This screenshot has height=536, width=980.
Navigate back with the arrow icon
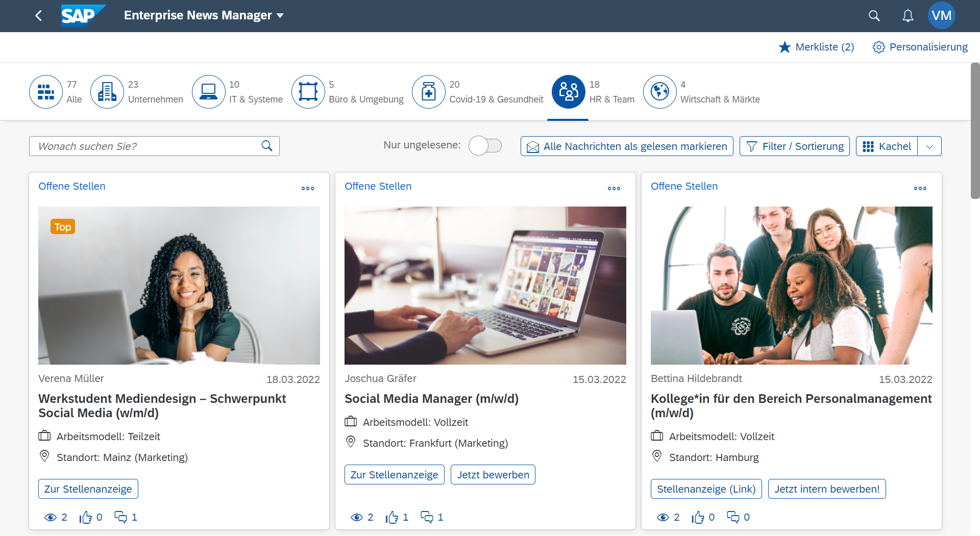[38, 15]
